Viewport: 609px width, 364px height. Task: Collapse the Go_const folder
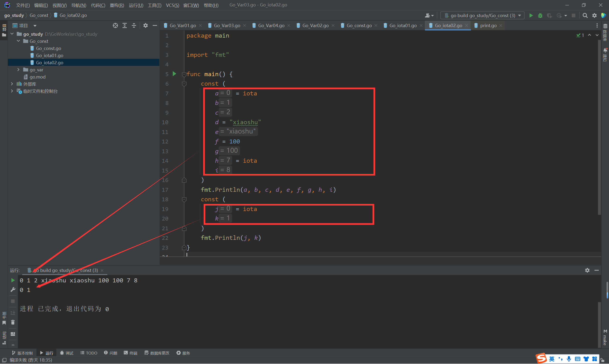coord(18,41)
